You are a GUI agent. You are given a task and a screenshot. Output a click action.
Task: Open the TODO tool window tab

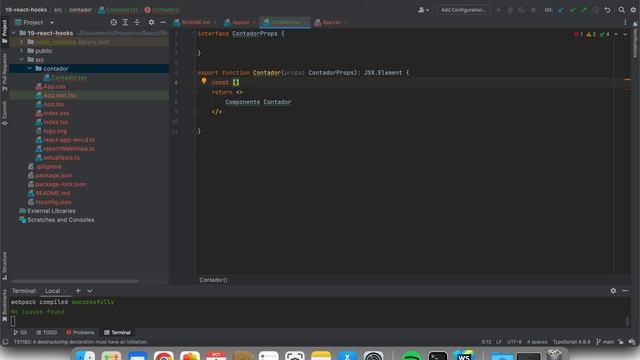[x=47, y=333]
